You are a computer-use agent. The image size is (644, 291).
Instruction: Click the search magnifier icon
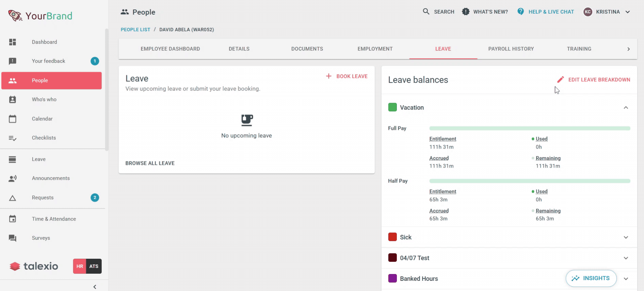tap(426, 12)
